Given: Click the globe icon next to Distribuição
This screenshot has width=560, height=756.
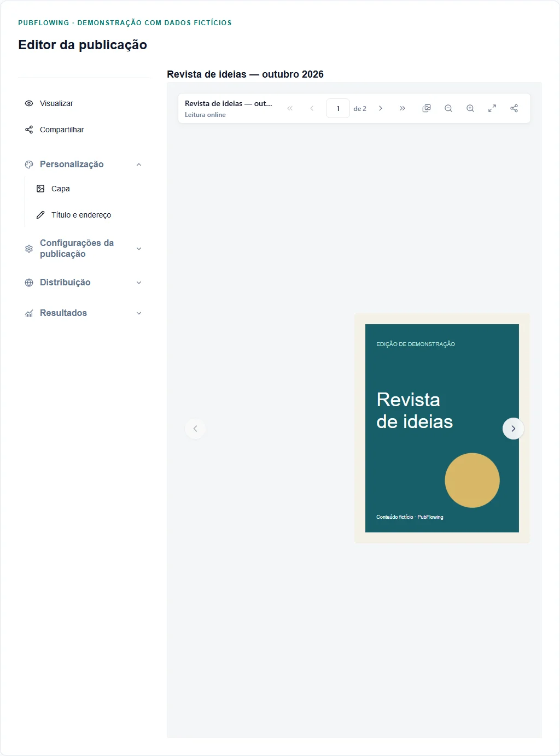Looking at the screenshot, I should point(29,283).
